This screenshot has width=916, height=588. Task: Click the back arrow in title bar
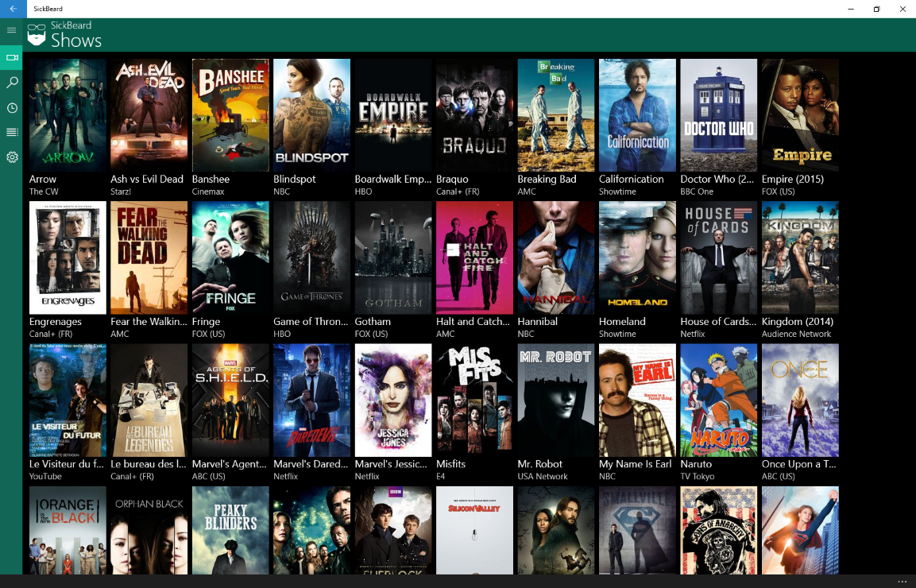point(13,9)
